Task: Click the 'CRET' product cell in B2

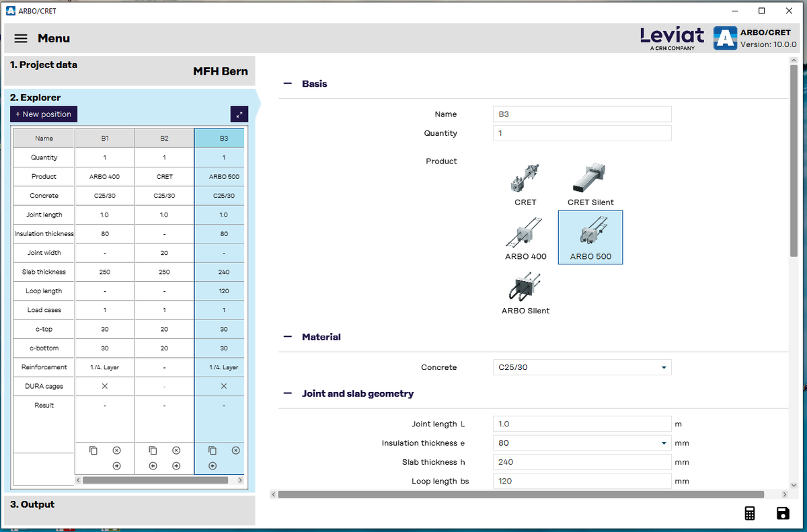Action: (x=164, y=176)
